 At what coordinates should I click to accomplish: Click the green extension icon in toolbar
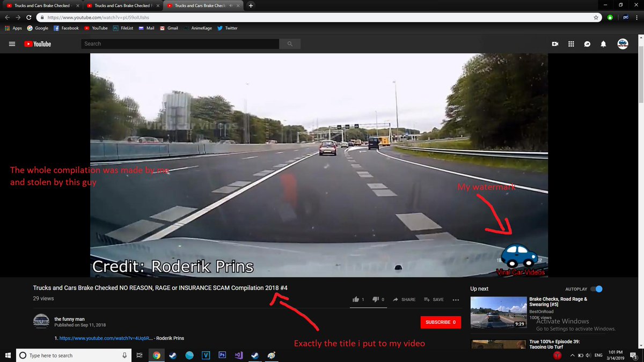click(x=611, y=17)
